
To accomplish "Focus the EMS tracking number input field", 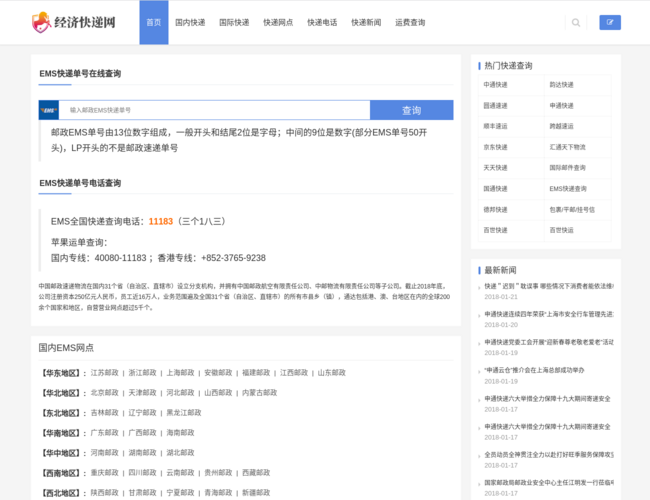I will click(x=214, y=110).
